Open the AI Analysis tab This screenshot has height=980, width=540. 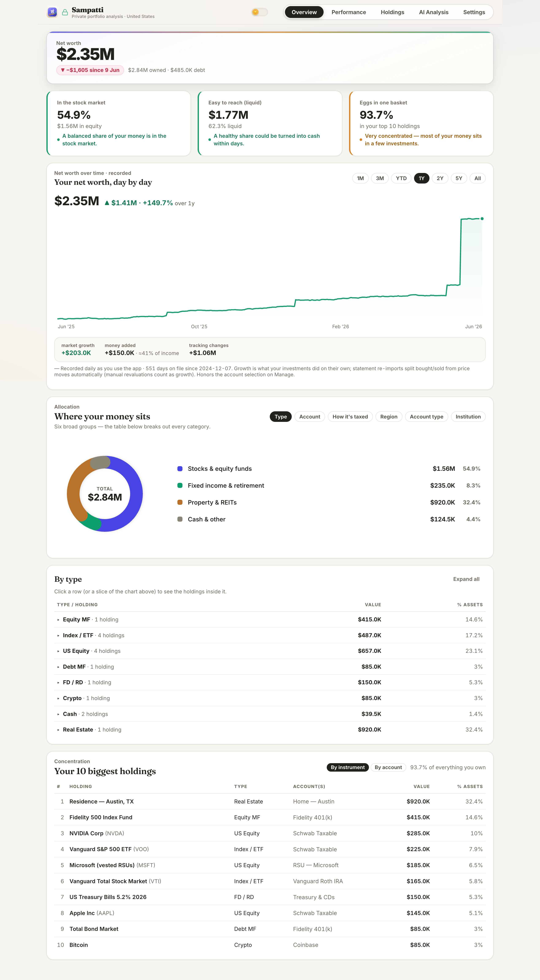click(x=433, y=12)
